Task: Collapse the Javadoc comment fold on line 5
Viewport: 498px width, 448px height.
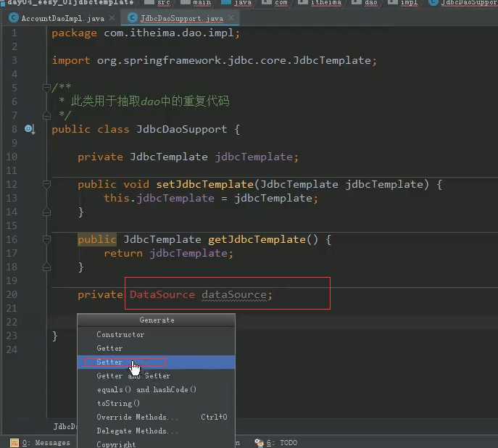Action: click(x=46, y=88)
